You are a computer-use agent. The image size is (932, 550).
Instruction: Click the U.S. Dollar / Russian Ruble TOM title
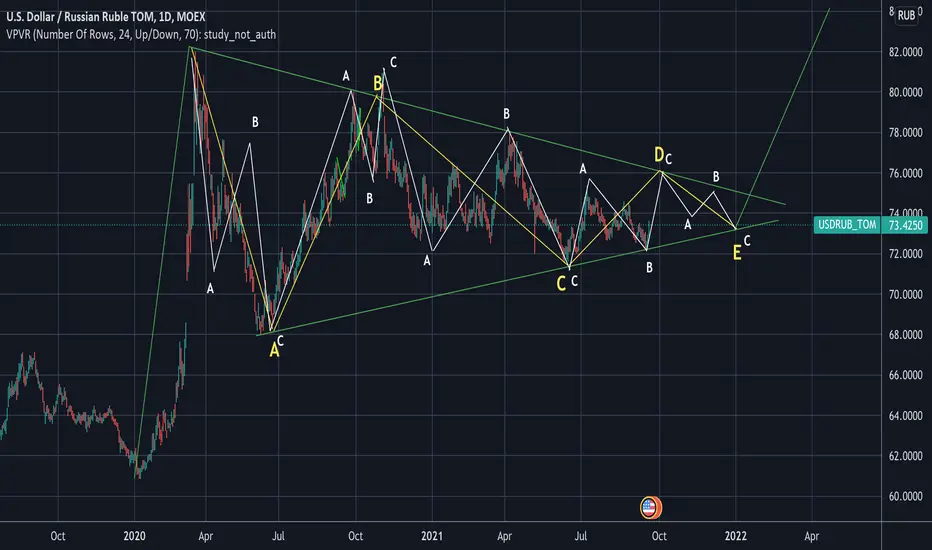point(106,17)
